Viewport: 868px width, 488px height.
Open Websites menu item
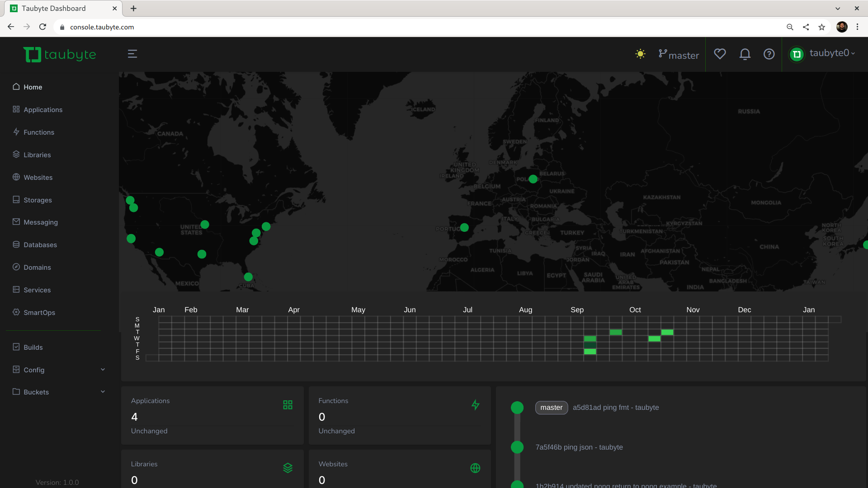coord(38,178)
